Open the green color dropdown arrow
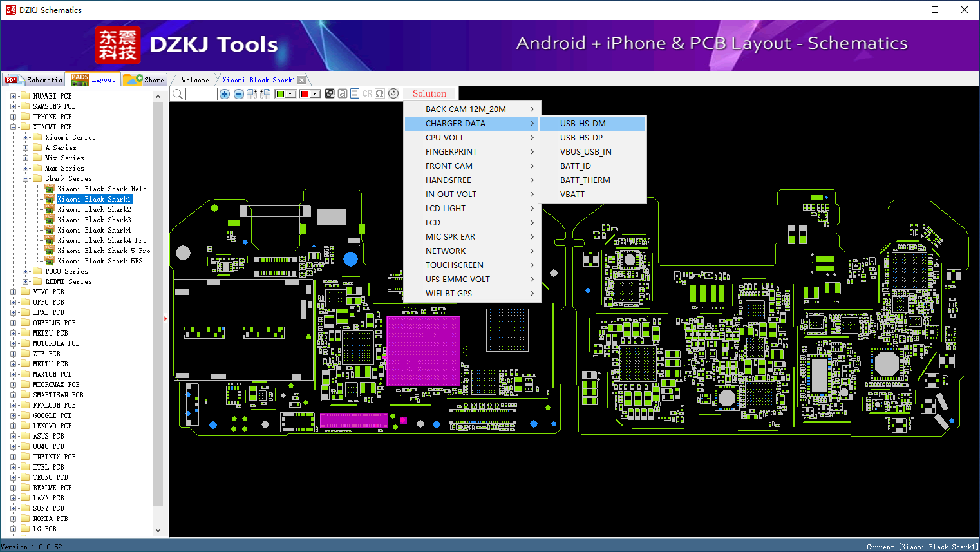980x552 pixels. click(x=290, y=94)
